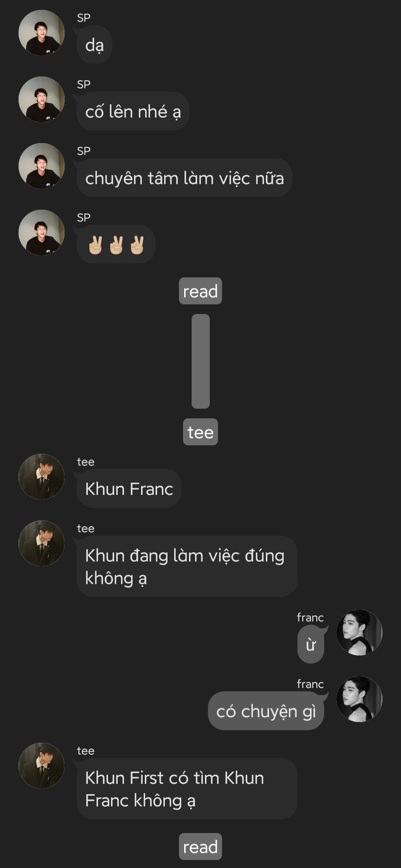Tap franc's avatar next to 'có chuyện gì'

point(359,699)
